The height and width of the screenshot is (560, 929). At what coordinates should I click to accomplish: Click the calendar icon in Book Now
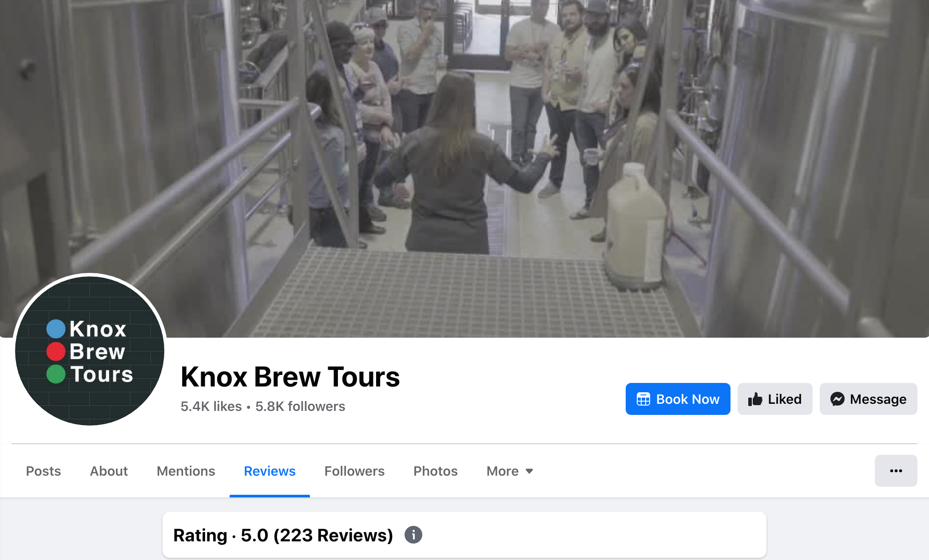pos(643,399)
